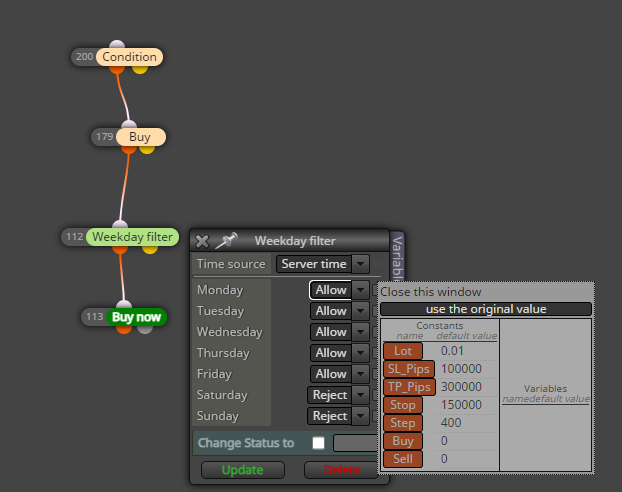
Task: Pick the SL_Pips constant
Action: 409,369
